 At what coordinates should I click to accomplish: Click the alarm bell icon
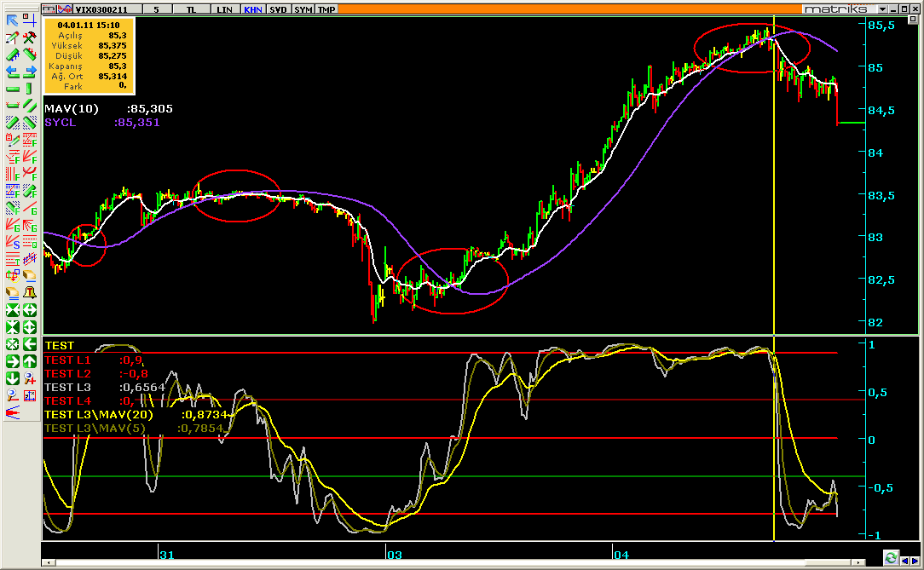tap(30, 293)
